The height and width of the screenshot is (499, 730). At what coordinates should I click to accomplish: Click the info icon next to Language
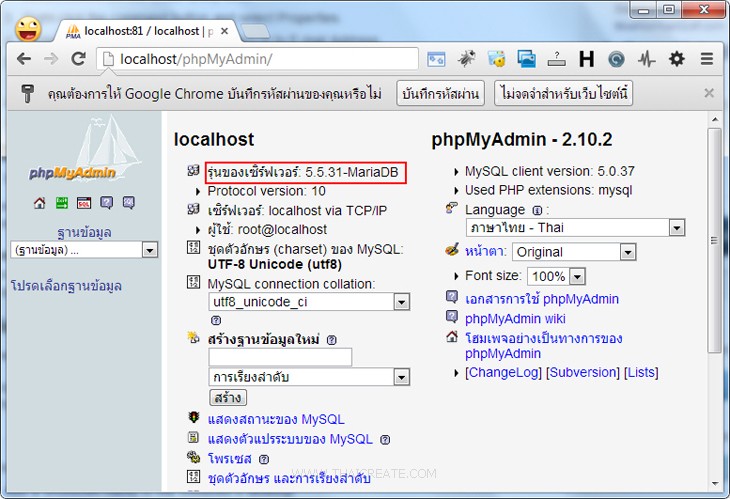pos(537,210)
